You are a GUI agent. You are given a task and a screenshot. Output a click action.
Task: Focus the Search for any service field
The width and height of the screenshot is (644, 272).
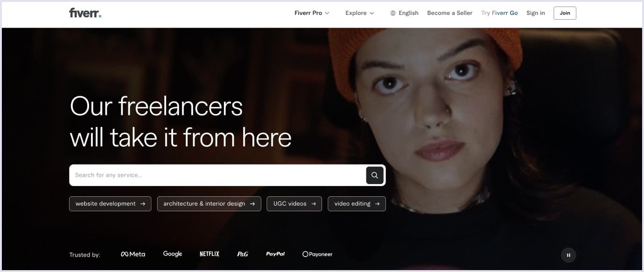click(x=217, y=175)
